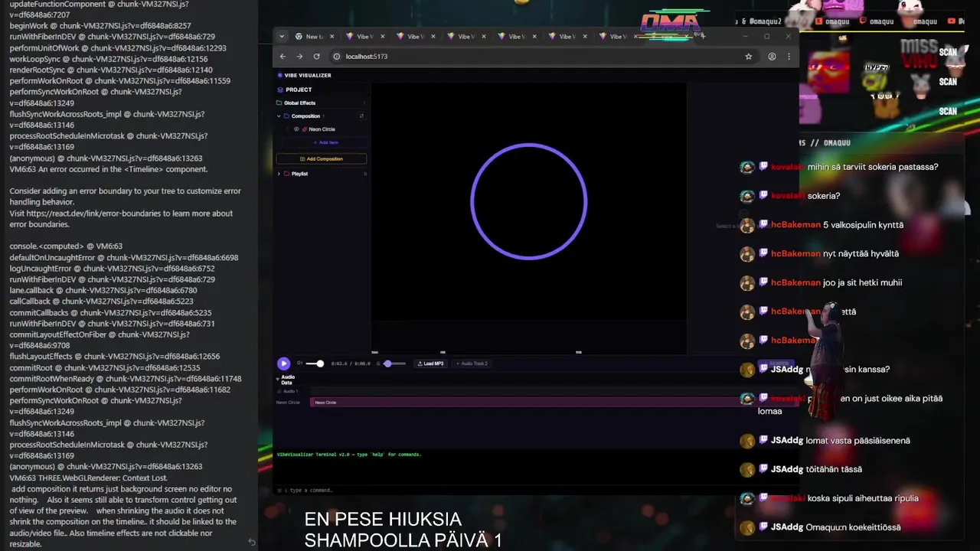Click the swap icon beside Composition

point(361,116)
